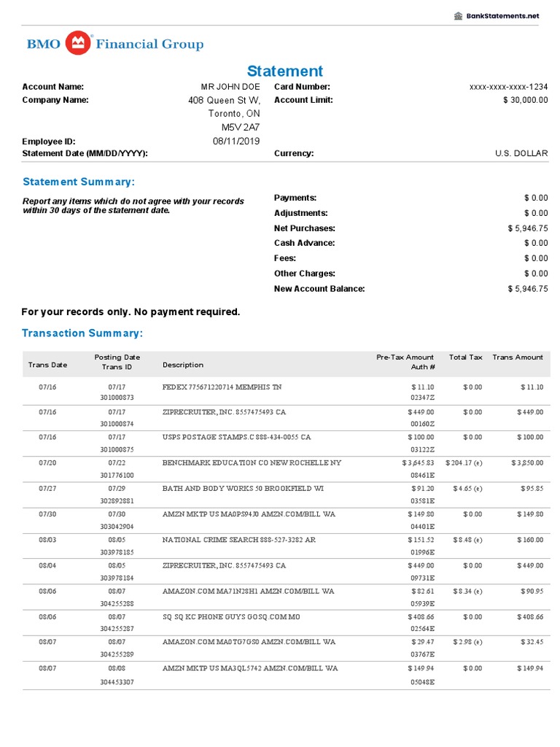Click the Trans Date column header
This screenshot has width=560, height=747.
click(47, 365)
